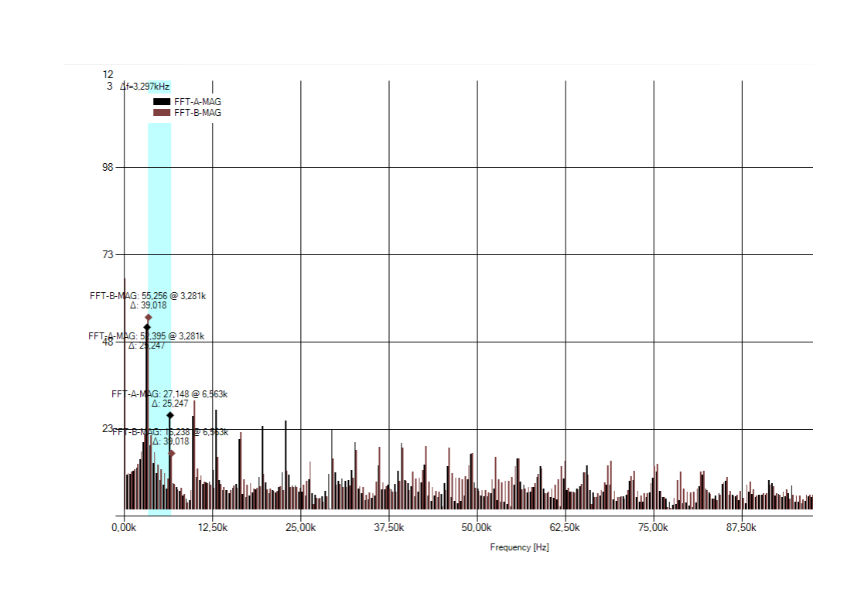
Task: Click the Δf=3,297kHz cursor readout
Action: pyautogui.click(x=145, y=87)
